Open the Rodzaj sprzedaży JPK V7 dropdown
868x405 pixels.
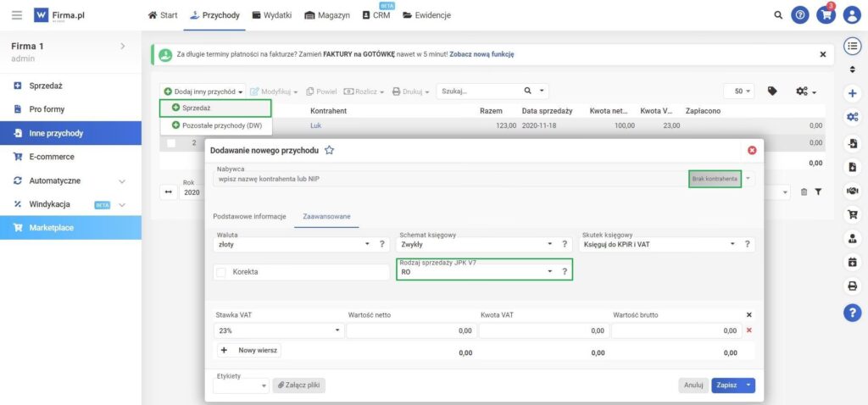click(550, 272)
